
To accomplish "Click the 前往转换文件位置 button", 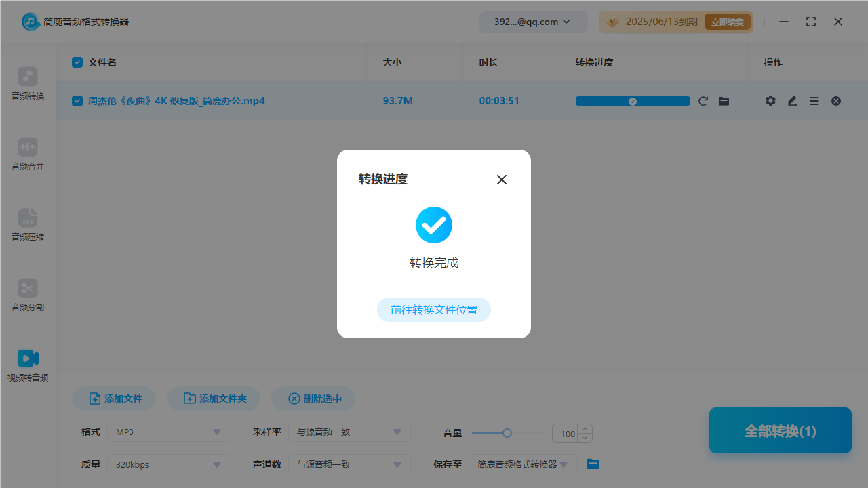I will point(433,309).
